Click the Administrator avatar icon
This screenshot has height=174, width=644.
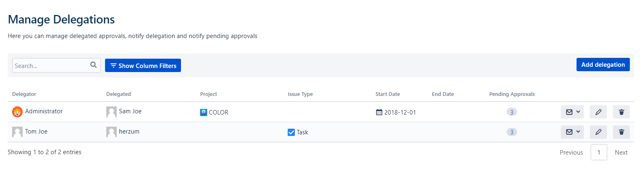coord(17,112)
